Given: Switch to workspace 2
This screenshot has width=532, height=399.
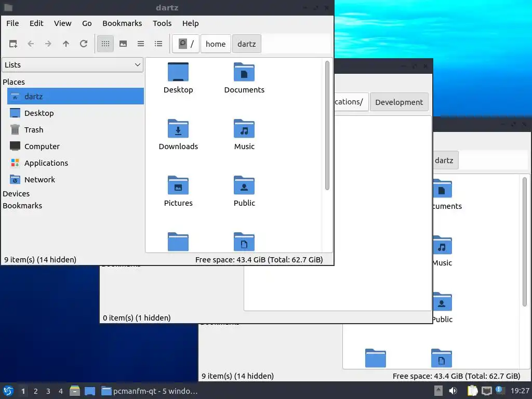Looking at the screenshot, I should coord(36,391).
